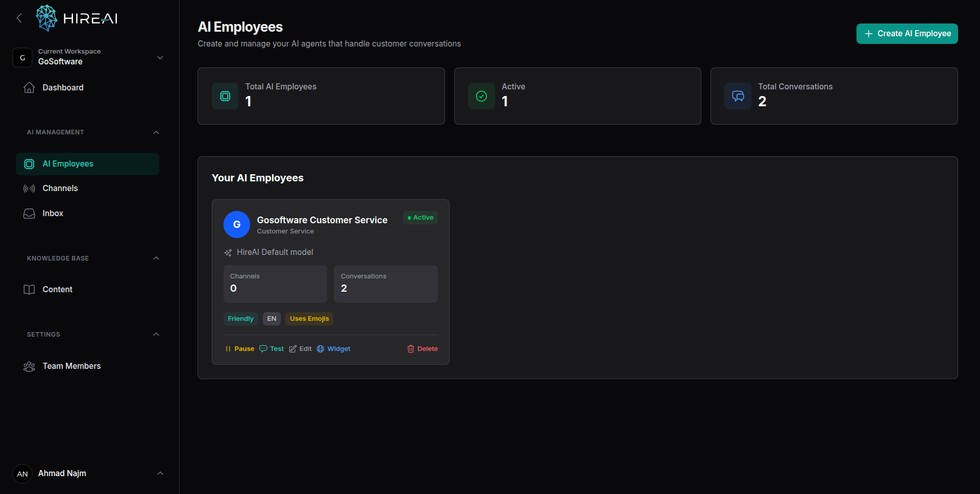
Task: Expand the Ahmad Najm account menu
Action: [160, 474]
